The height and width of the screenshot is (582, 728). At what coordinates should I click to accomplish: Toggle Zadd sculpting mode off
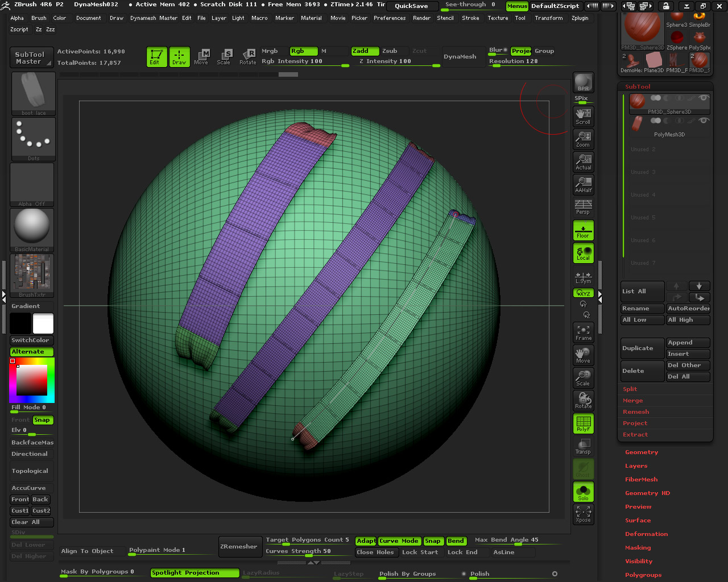(x=365, y=51)
